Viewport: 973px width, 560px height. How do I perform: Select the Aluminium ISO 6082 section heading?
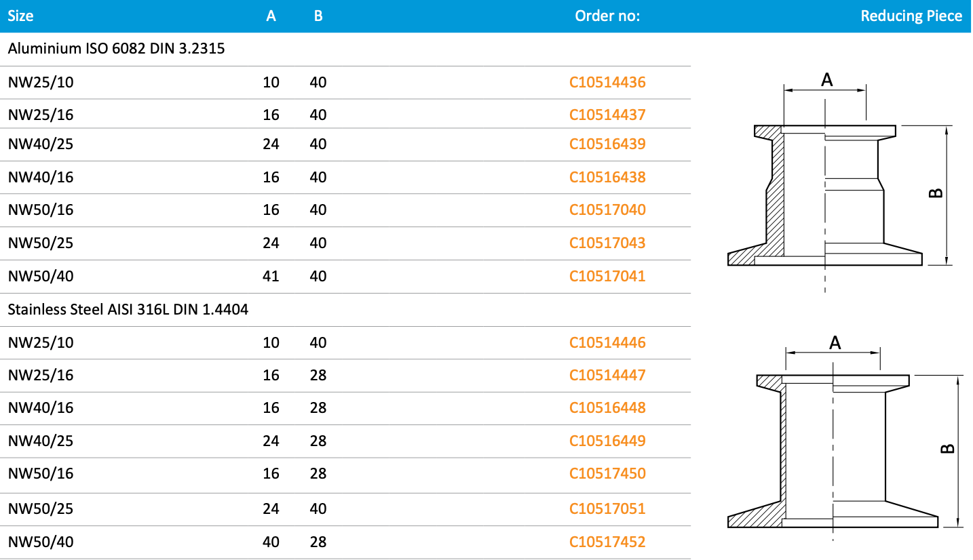(116, 49)
